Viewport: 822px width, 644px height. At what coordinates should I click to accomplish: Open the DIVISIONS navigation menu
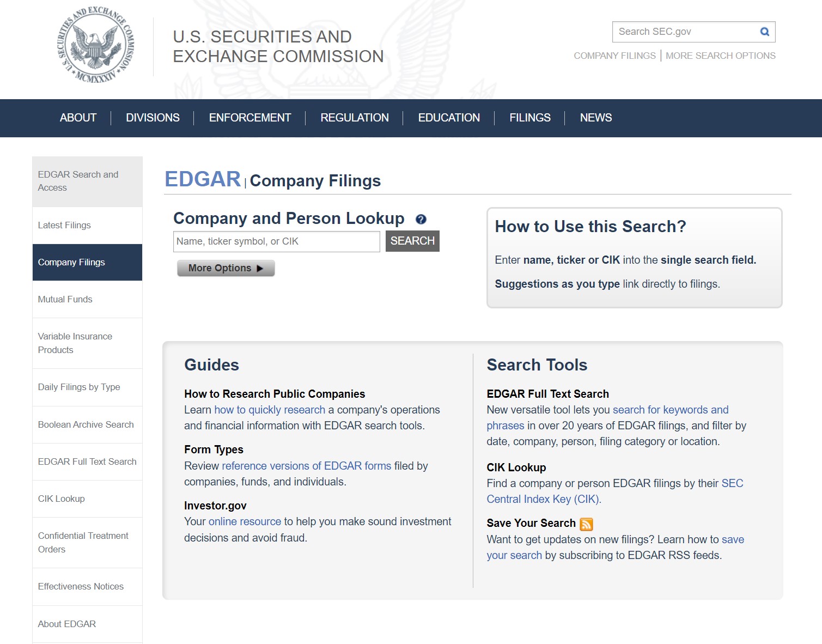pos(153,118)
